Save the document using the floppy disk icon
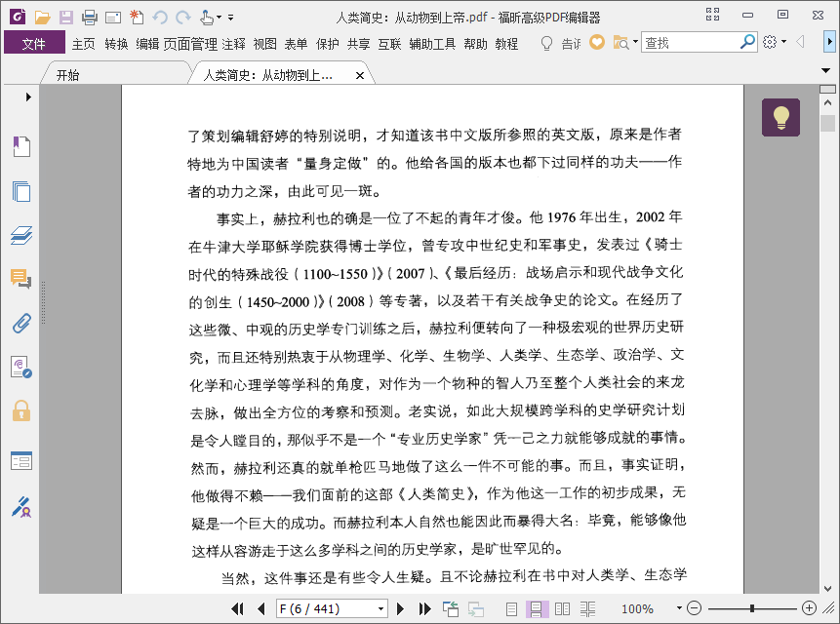The image size is (840, 624). 66,18
